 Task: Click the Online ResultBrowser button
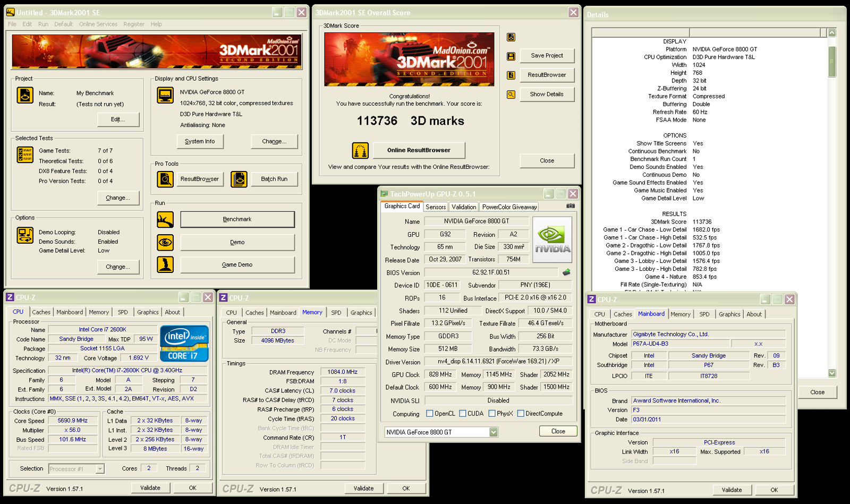tap(419, 150)
